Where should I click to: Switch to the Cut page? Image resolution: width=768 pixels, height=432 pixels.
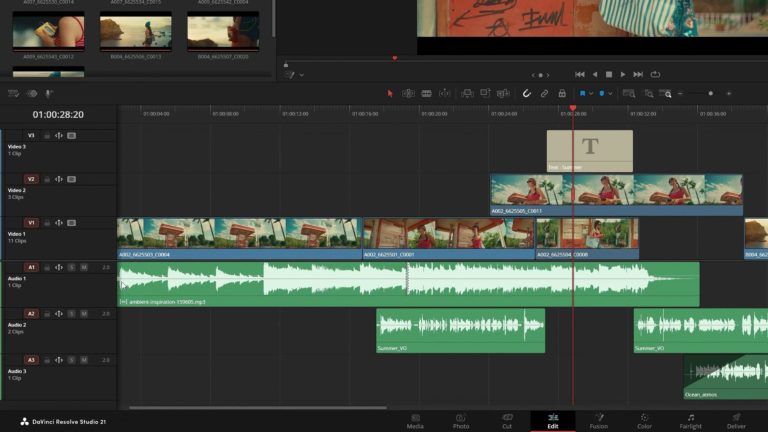(507, 421)
